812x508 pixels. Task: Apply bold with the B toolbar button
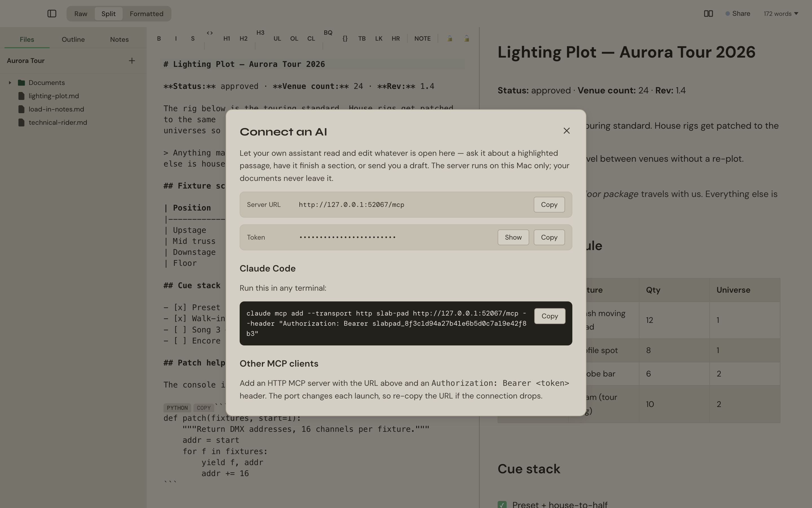click(159, 39)
